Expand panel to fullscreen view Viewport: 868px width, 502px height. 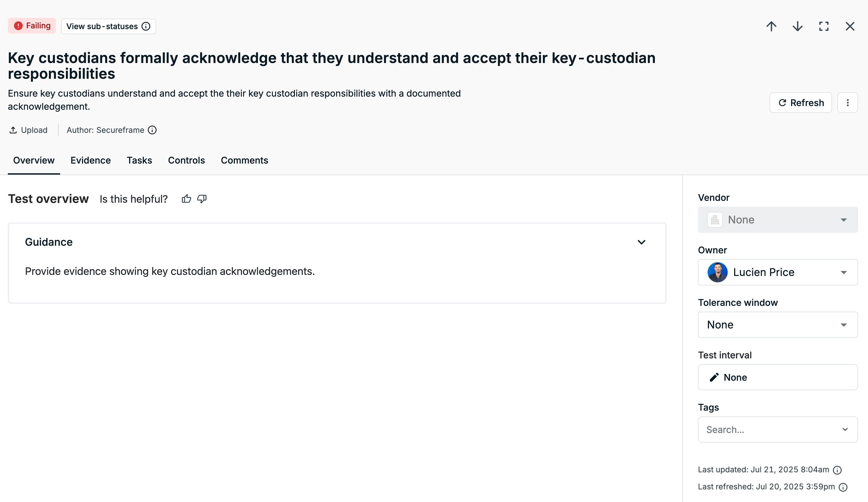tap(824, 26)
